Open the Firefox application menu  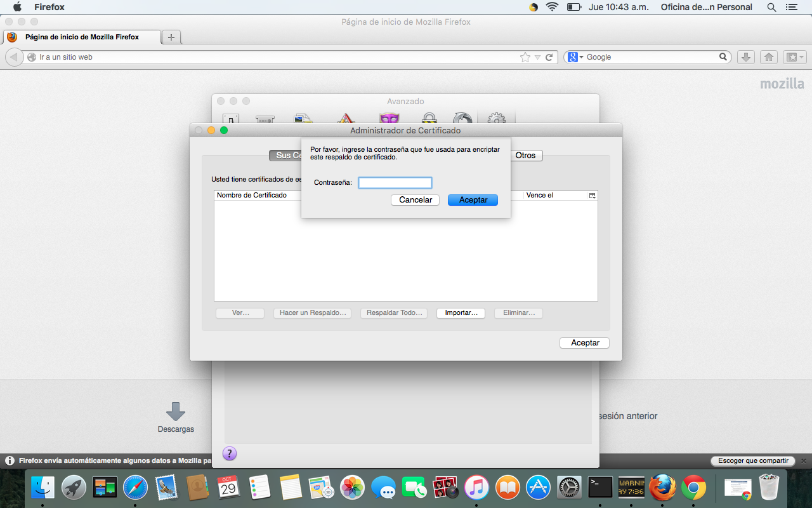(49, 7)
